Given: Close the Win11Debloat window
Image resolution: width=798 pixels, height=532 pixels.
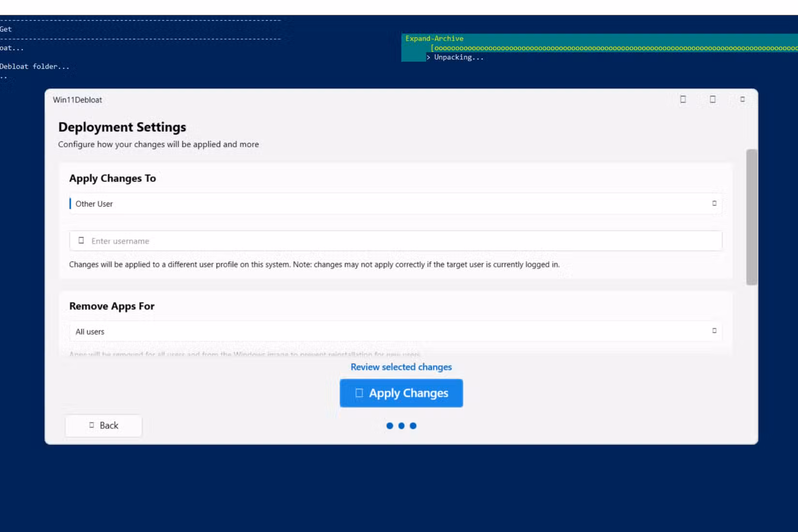Looking at the screenshot, I should (742, 100).
